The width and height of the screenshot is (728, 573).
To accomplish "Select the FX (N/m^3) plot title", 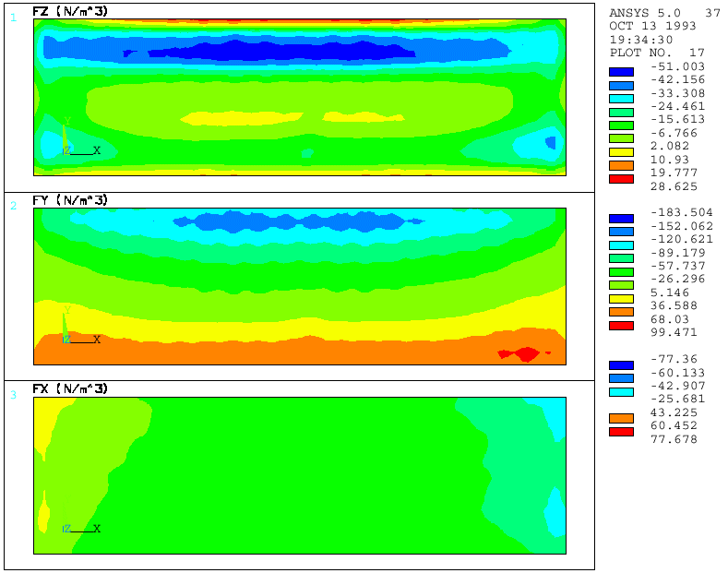I will [x=70, y=389].
